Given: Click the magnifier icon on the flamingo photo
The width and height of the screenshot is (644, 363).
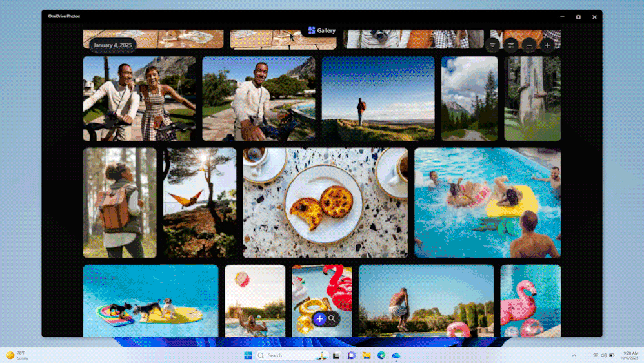Looking at the screenshot, I should pos(332,318).
